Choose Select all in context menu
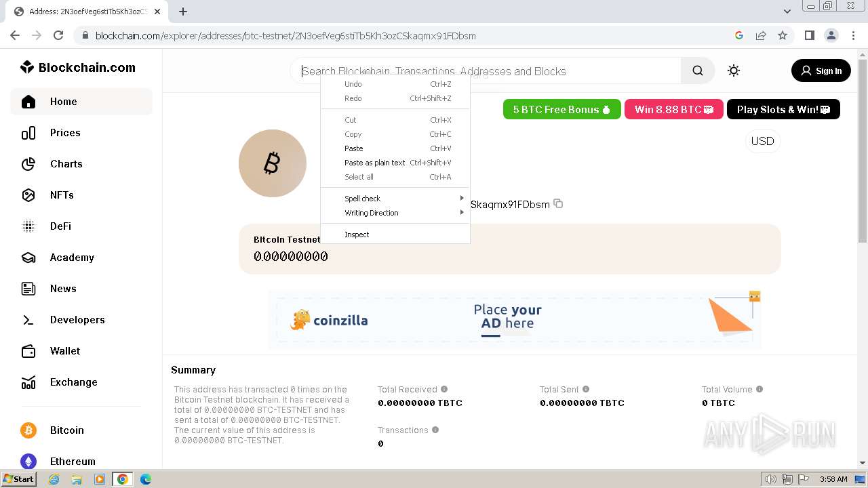This screenshot has height=488, width=868. 395,177
